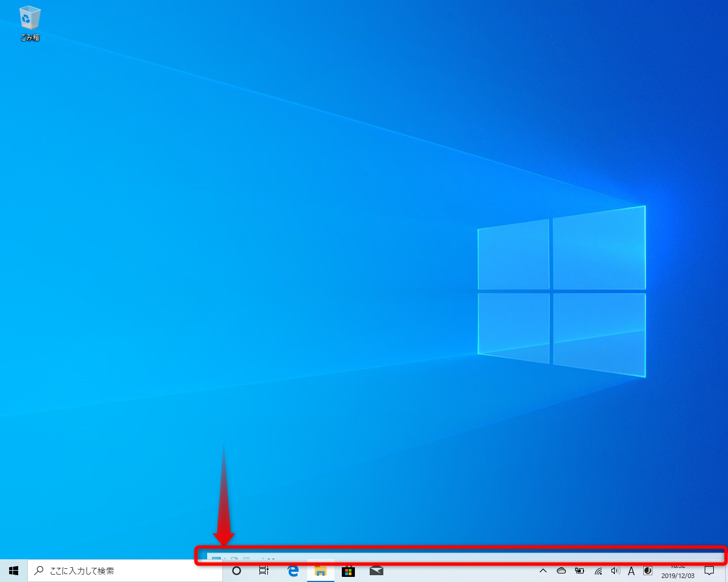
Task: Open Microsoft Store from the taskbar
Action: click(x=349, y=571)
